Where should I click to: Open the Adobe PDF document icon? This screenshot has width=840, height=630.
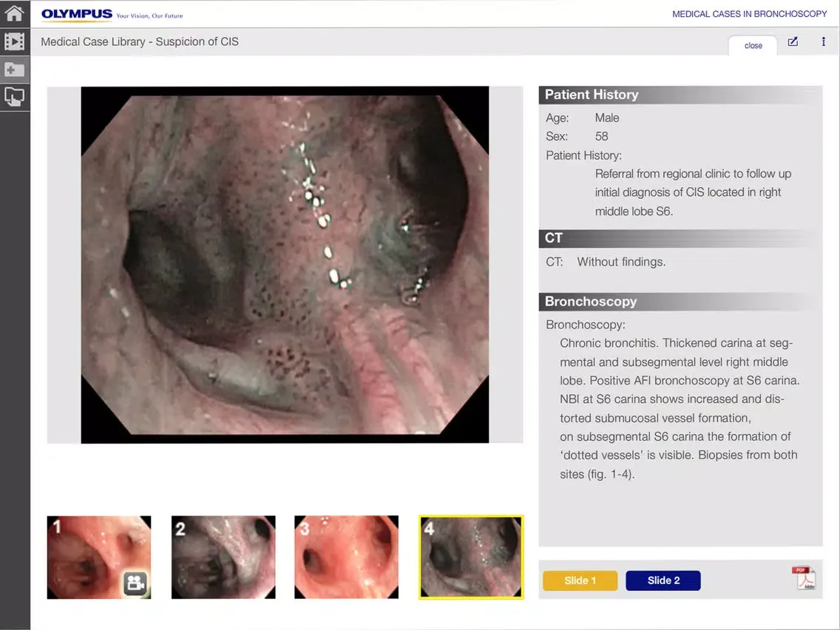point(804,578)
